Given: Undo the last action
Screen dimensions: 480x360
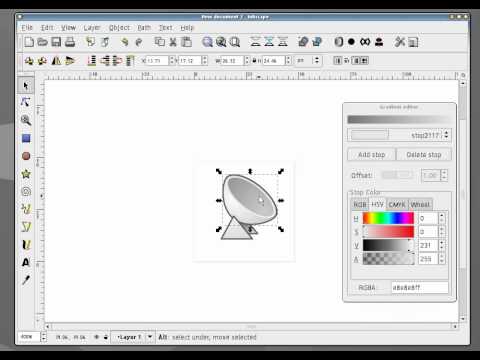Looking at the screenshot, I should [x=125, y=42].
